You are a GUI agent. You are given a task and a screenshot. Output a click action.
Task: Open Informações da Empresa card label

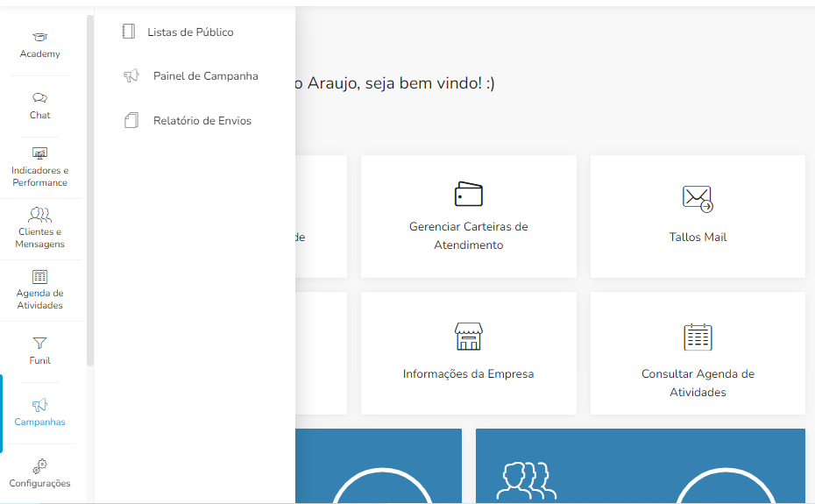(468, 374)
